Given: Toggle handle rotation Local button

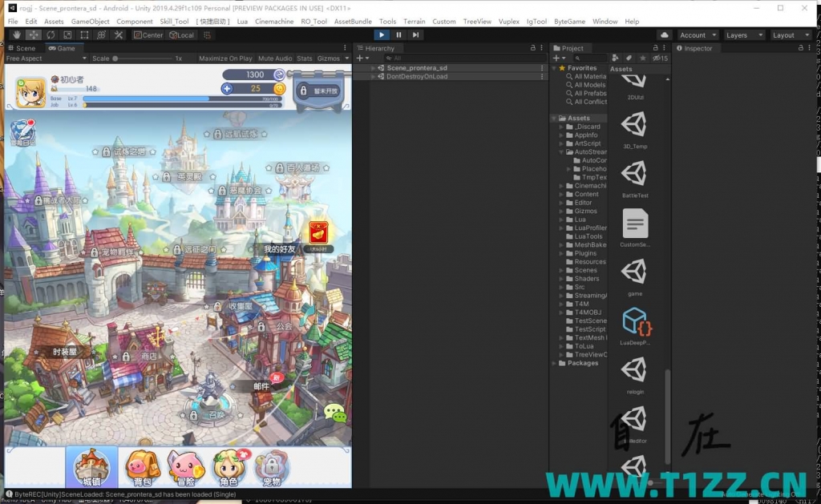Looking at the screenshot, I should point(181,35).
